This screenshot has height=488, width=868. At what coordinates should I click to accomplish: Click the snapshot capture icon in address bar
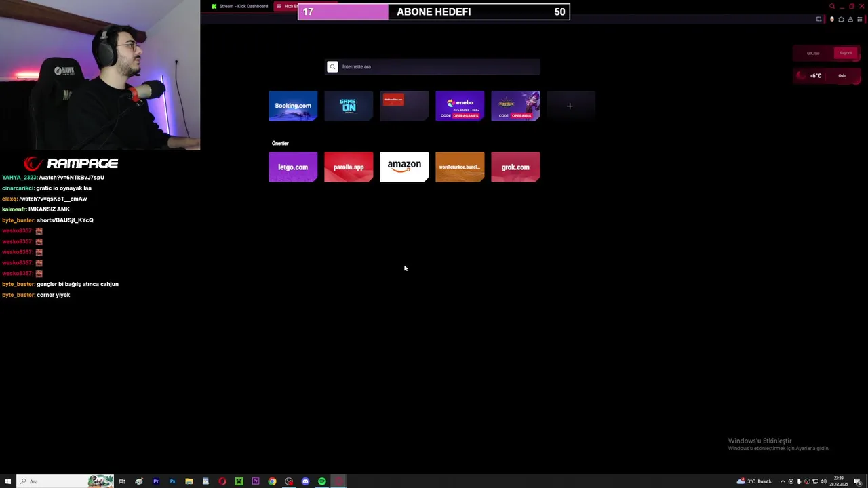(x=819, y=19)
